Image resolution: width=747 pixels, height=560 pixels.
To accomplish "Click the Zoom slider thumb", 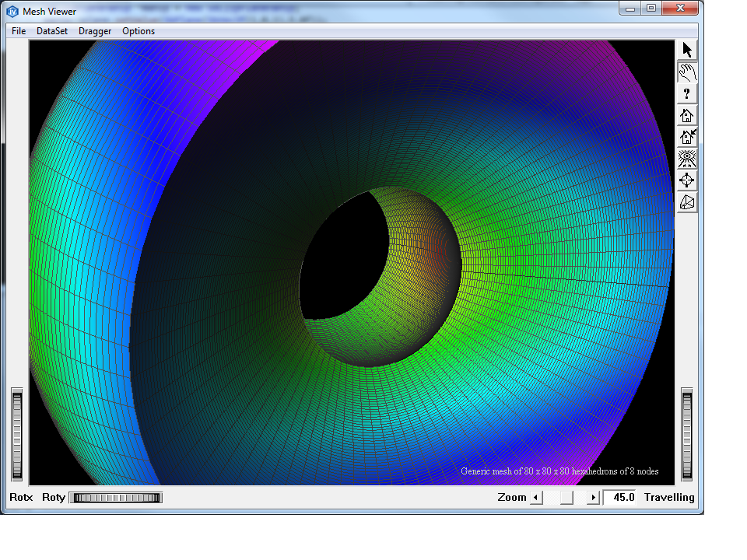I will pos(566,498).
